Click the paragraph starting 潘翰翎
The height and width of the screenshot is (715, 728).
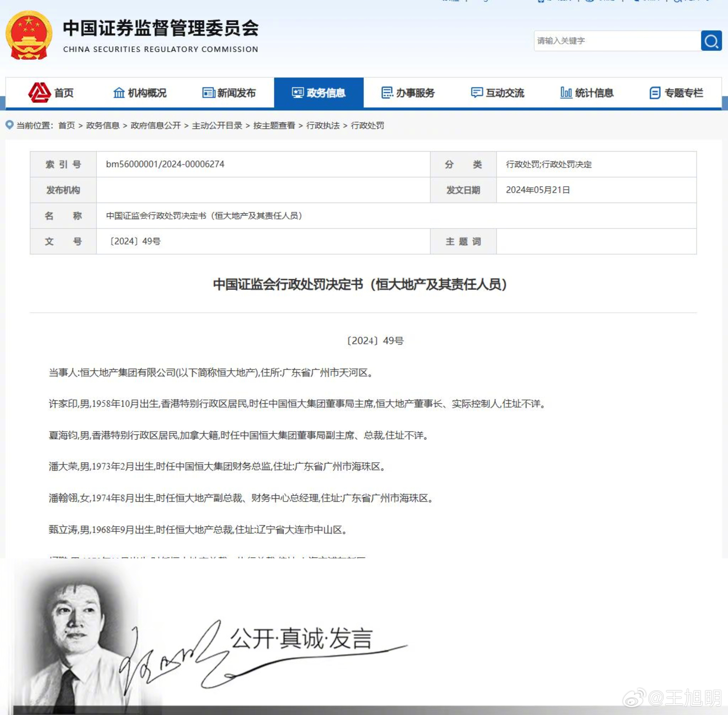pyautogui.click(x=241, y=498)
